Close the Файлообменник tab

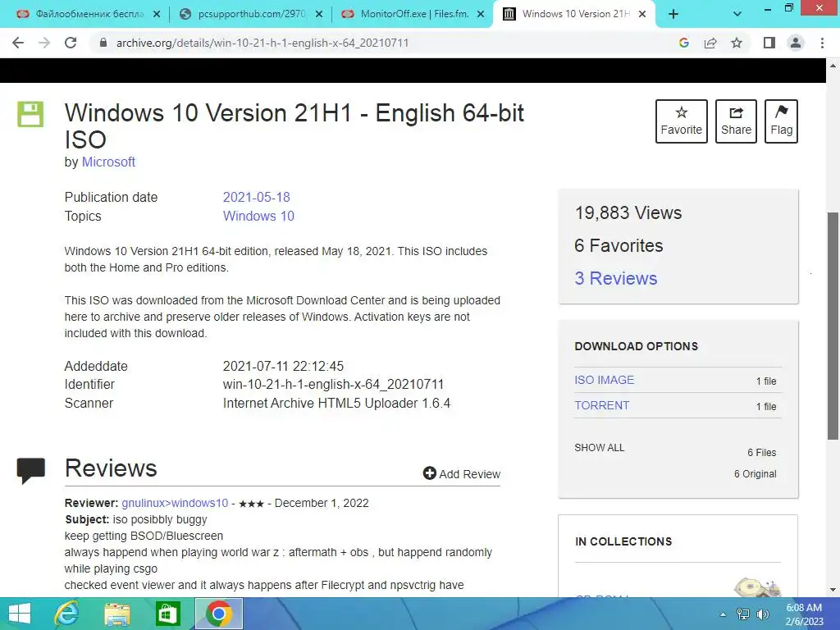[x=157, y=15]
